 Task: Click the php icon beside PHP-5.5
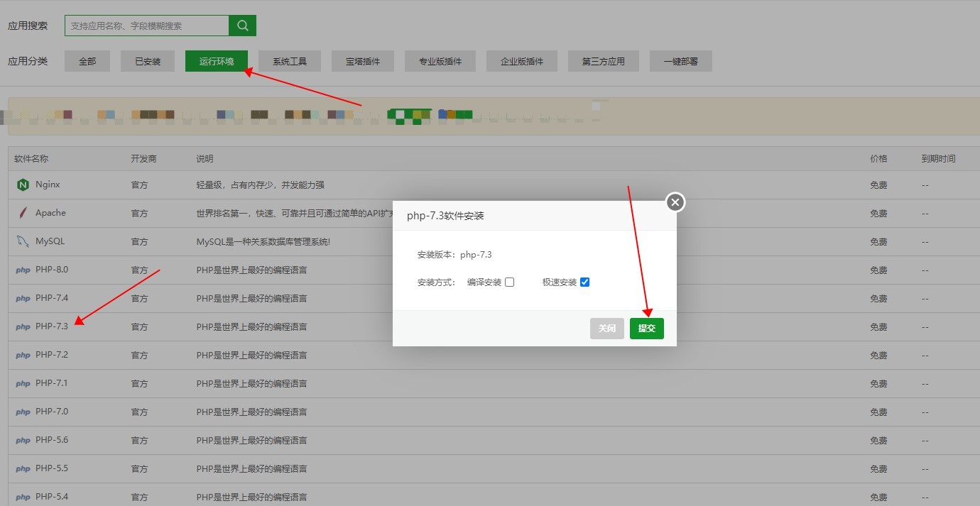[23, 469]
